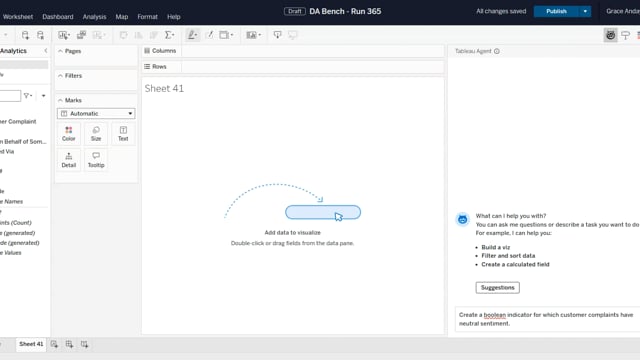Click the Suggestions button
Image resolution: width=640 pixels, height=360 pixels.
pyautogui.click(x=498, y=288)
